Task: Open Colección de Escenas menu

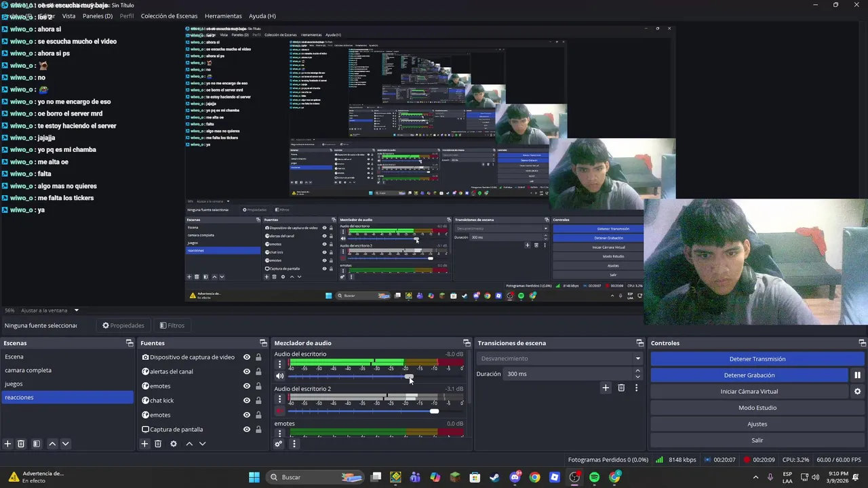Action: tap(169, 16)
